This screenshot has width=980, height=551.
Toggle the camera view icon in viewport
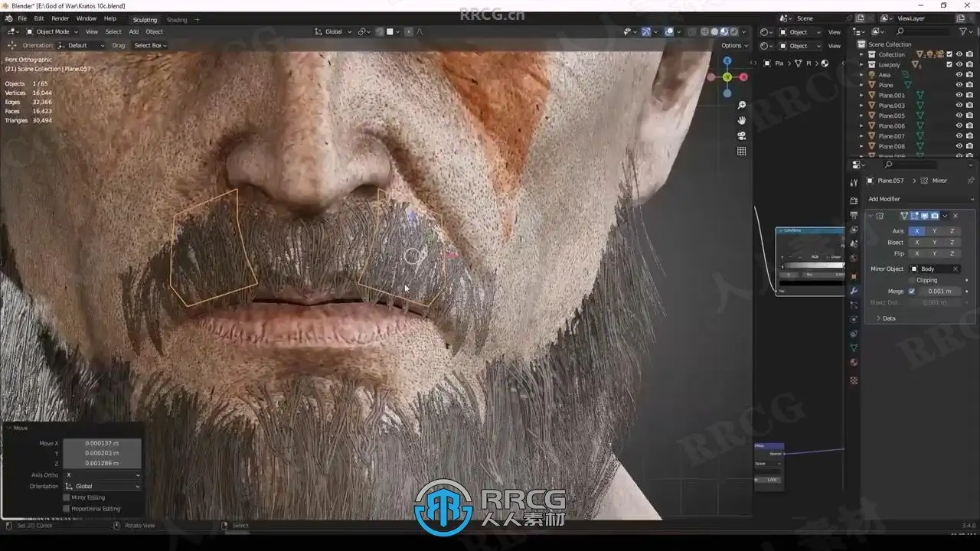pos(741,135)
